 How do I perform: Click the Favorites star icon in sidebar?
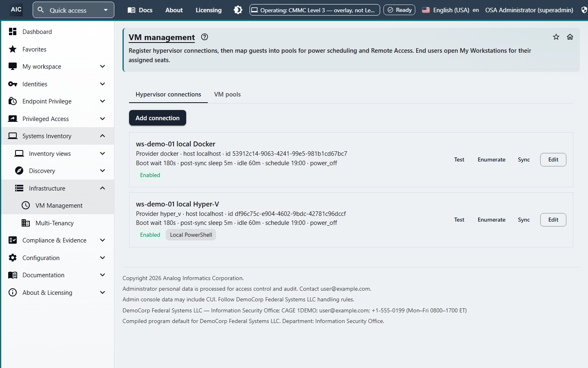(13, 49)
